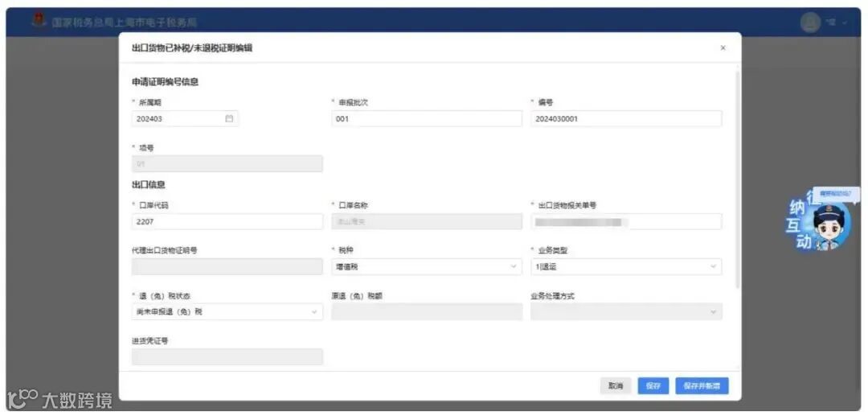Click the 代理出口货物证明号 field
This screenshot has height=416, width=868.
coord(227,267)
